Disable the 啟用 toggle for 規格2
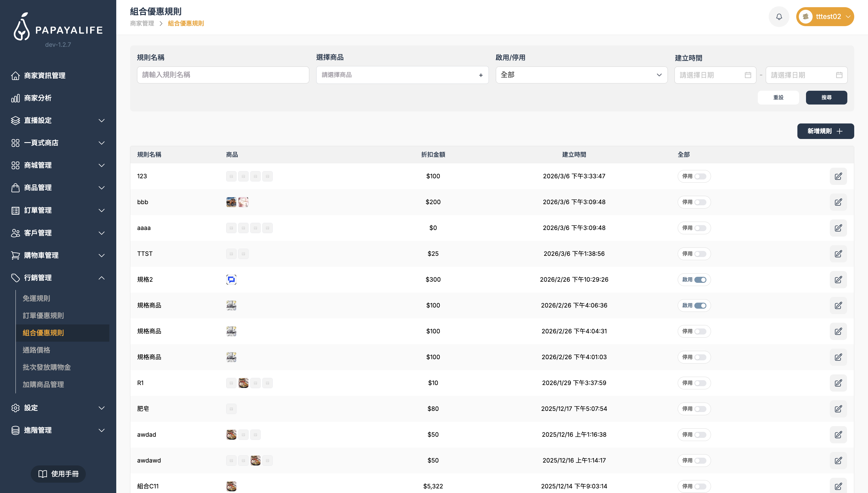 point(700,280)
